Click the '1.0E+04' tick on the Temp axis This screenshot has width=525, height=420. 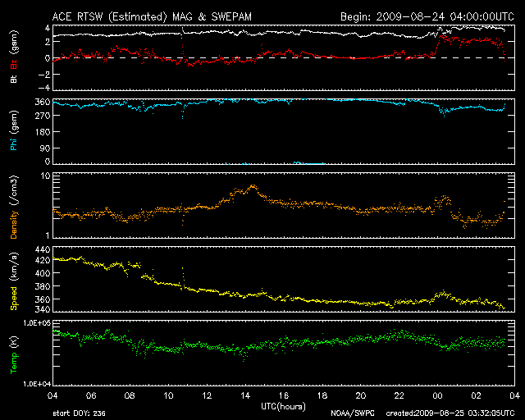coord(37,384)
